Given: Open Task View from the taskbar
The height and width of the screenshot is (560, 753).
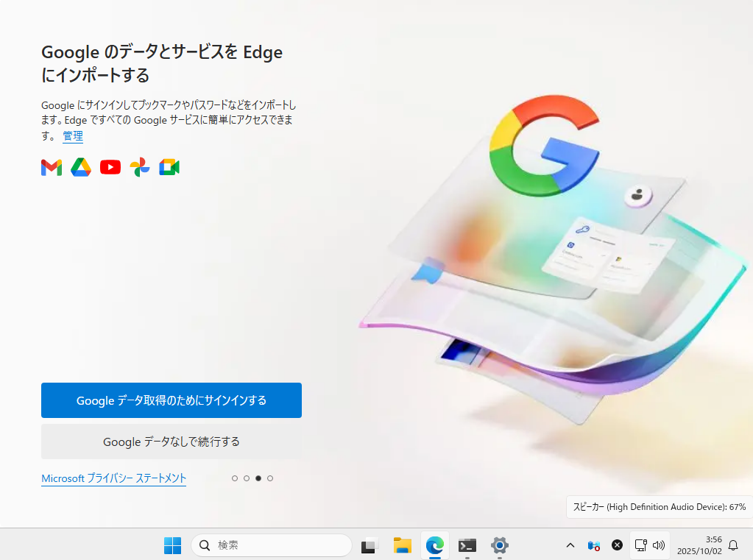Looking at the screenshot, I should 369,545.
